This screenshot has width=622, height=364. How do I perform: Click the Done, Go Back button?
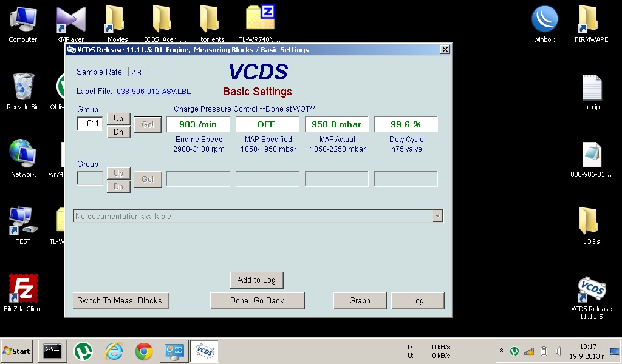[257, 300]
